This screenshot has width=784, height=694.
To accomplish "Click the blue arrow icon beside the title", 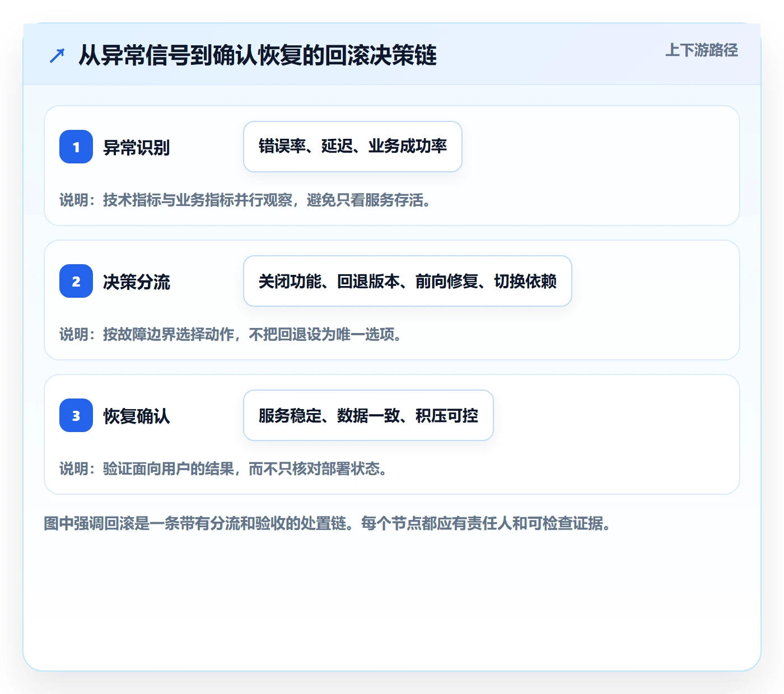I will click(57, 55).
